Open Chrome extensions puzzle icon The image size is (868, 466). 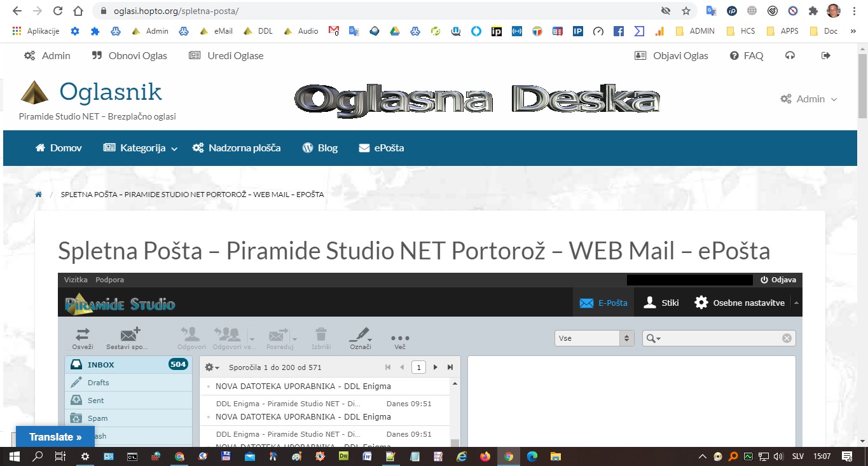click(x=813, y=11)
